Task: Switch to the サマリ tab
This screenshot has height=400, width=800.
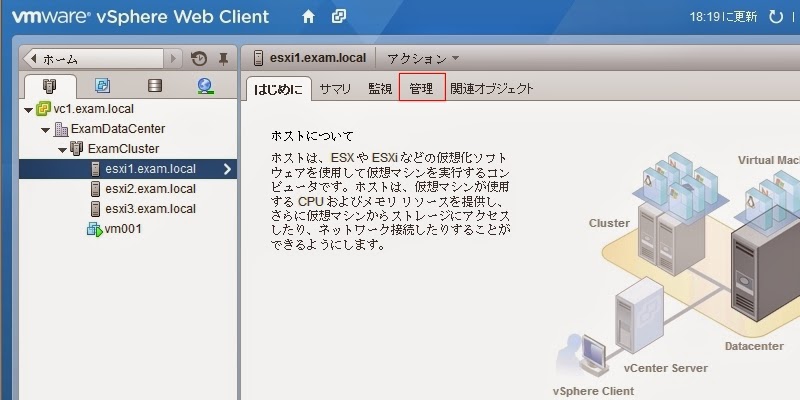Action: [x=335, y=89]
